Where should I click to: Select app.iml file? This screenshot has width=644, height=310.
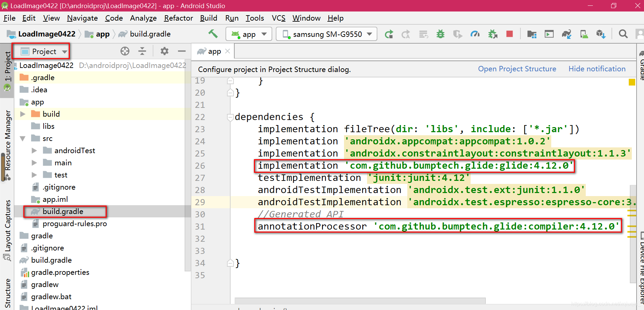[x=55, y=199]
